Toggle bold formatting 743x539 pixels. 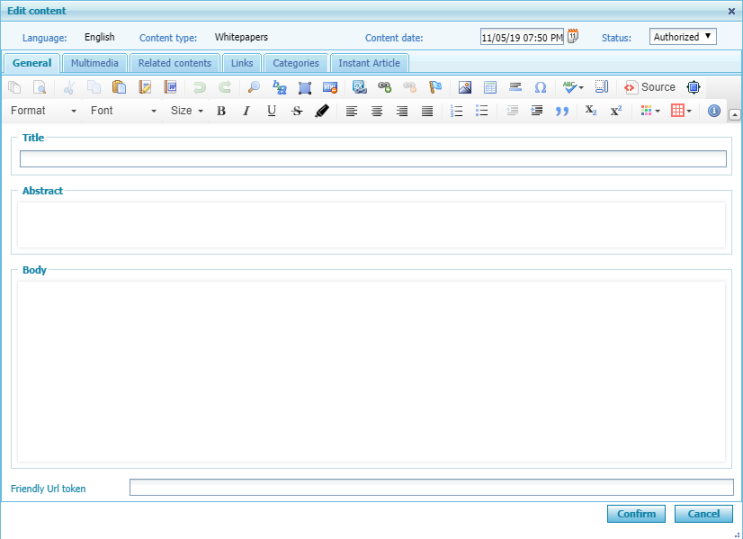click(221, 111)
